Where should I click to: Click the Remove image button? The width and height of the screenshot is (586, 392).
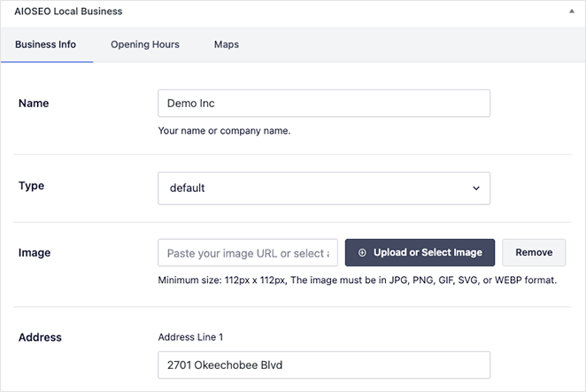point(534,252)
